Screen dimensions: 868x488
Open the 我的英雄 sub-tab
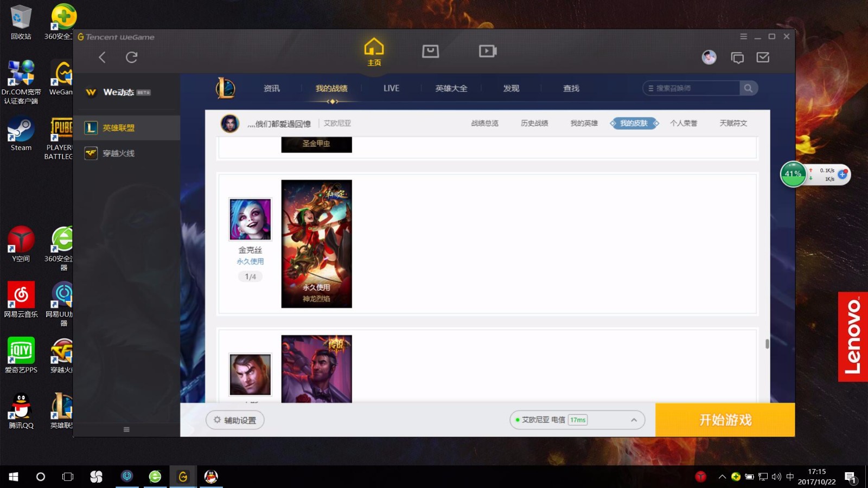pyautogui.click(x=584, y=124)
